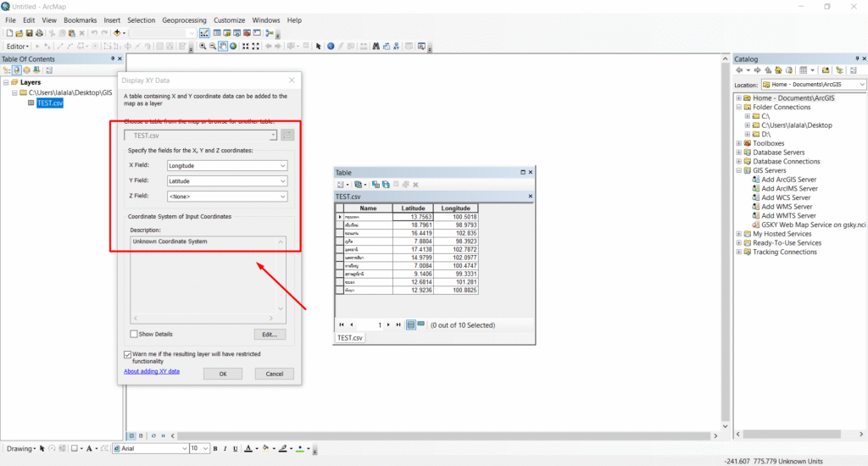Expand the Toolboxes node in Catalog
This screenshot has width=868, height=466.
[x=738, y=143]
